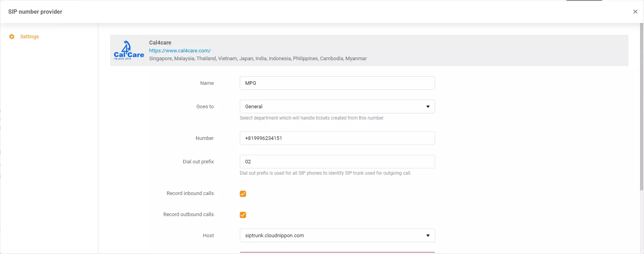The width and height of the screenshot is (644, 254).
Task: Click the "Record outbound calls" label text
Action: pyautogui.click(x=189, y=215)
